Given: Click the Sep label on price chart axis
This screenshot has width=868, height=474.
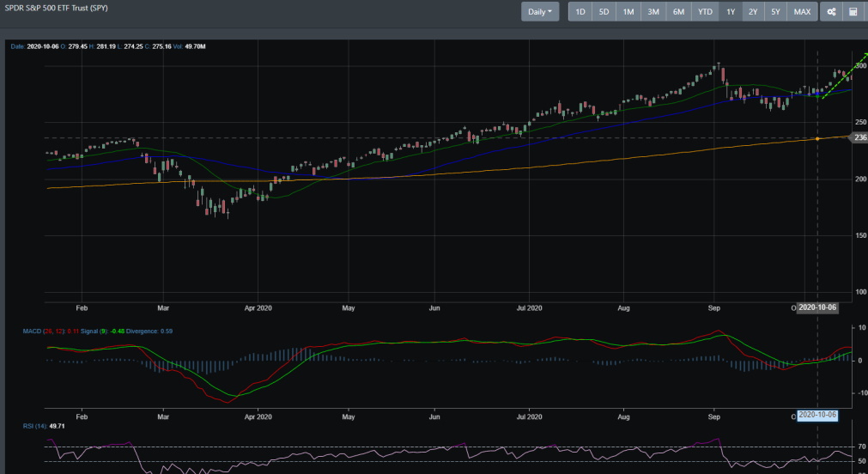Looking at the screenshot, I should (x=714, y=308).
